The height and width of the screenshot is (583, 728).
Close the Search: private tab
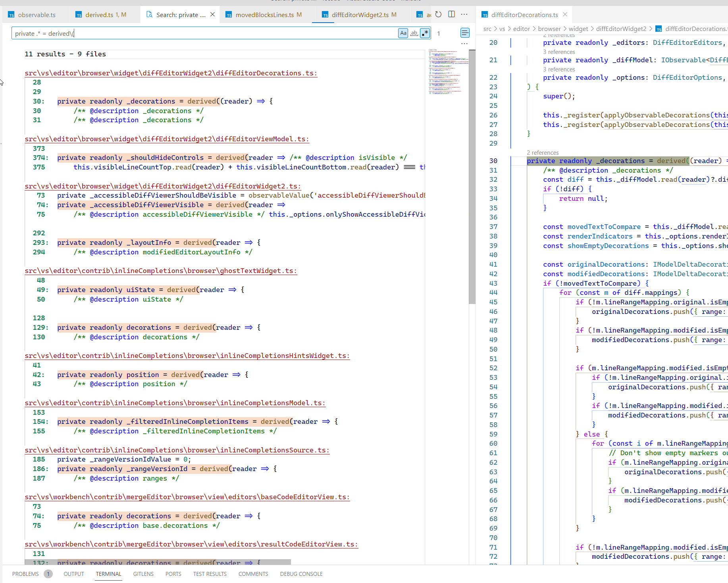pyautogui.click(x=212, y=14)
